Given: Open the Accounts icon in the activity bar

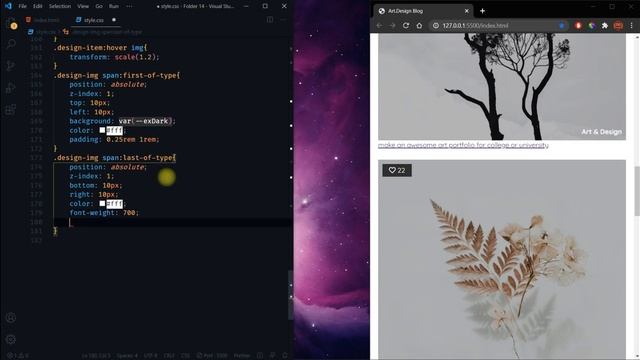Looking at the screenshot, I should [x=11, y=318].
